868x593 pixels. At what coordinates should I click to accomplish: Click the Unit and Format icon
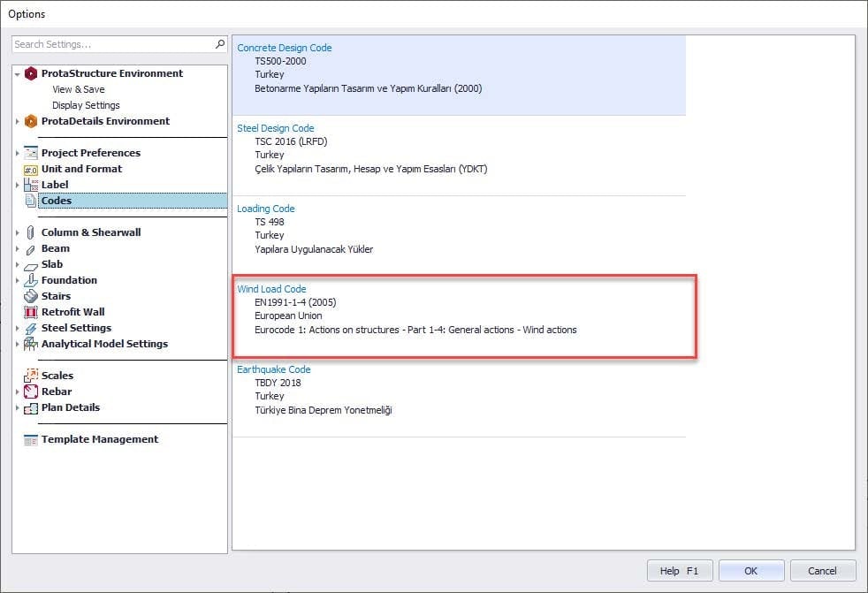click(31, 170)
